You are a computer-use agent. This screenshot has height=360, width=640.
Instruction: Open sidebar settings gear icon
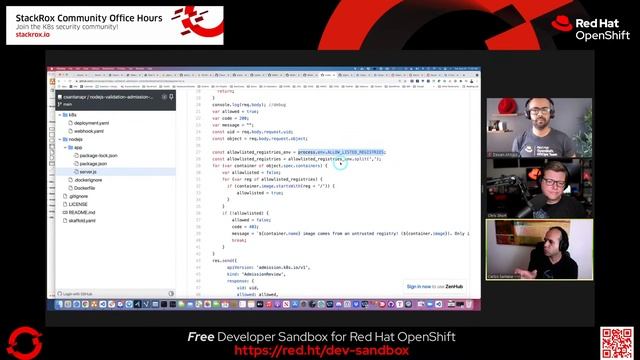pos(164,97)
